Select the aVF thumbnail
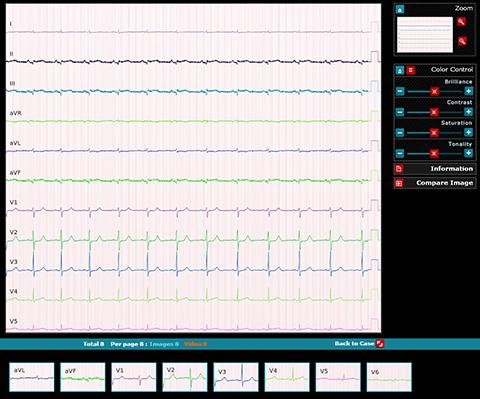Viewport: 480px width, 399px height. 83,377
